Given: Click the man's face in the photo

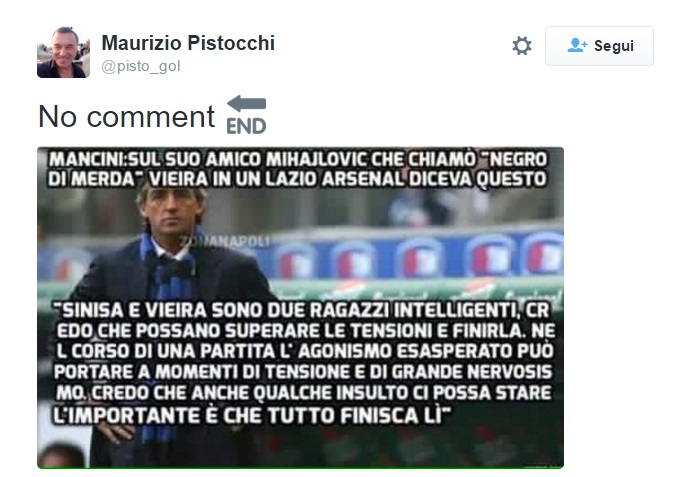Looking at the screenshot, I should [x=172, y=213].
